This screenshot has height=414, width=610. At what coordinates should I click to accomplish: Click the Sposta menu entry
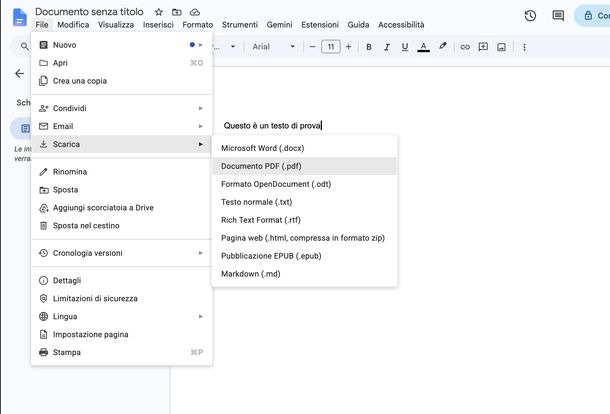coord(121,189)
